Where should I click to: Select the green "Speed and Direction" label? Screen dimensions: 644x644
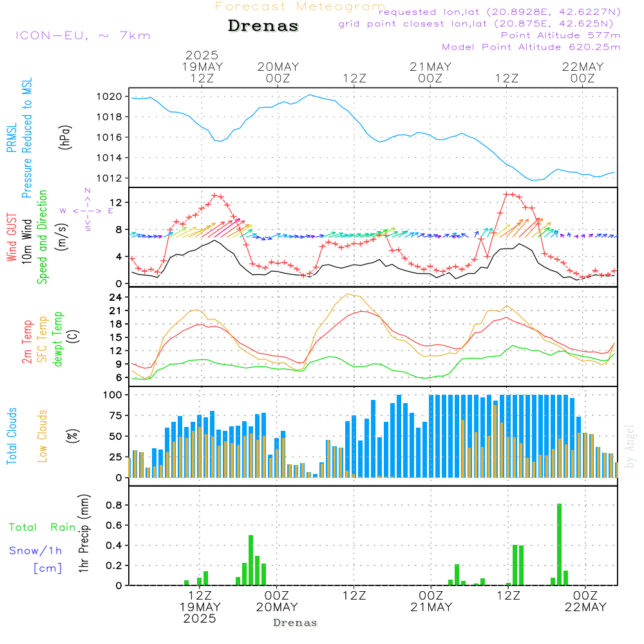pos(43,237)
